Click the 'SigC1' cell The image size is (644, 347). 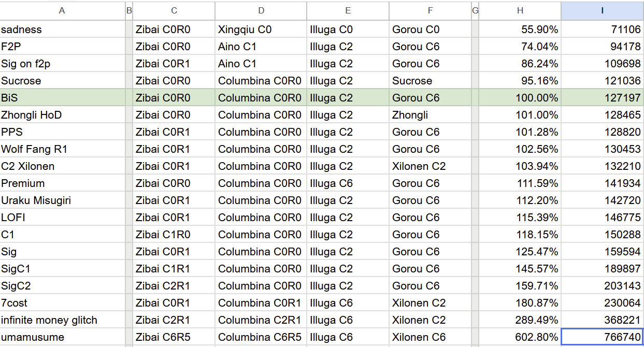coord(62,269)
